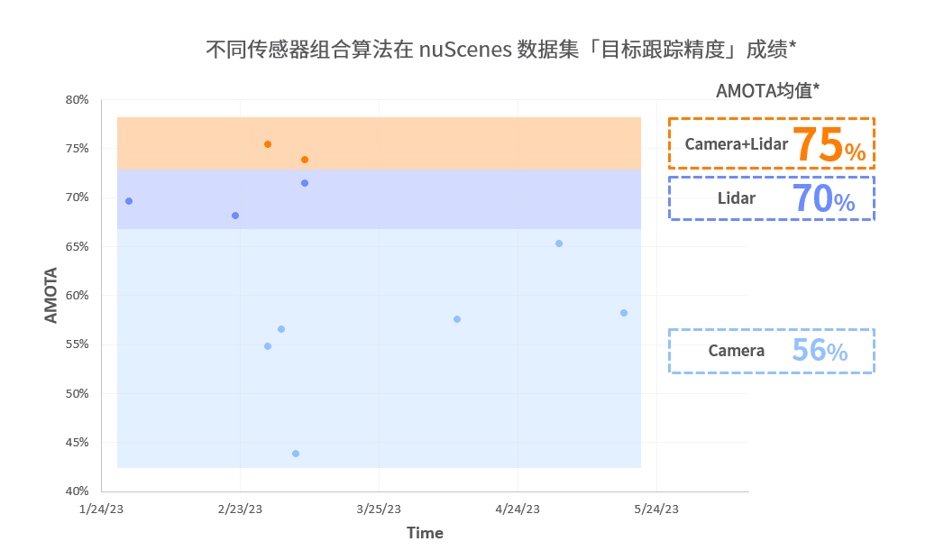The width and height of the screenshot is (935, 560).
Task: Select the Lidar 70% legend box
Action: click(771, 198)
